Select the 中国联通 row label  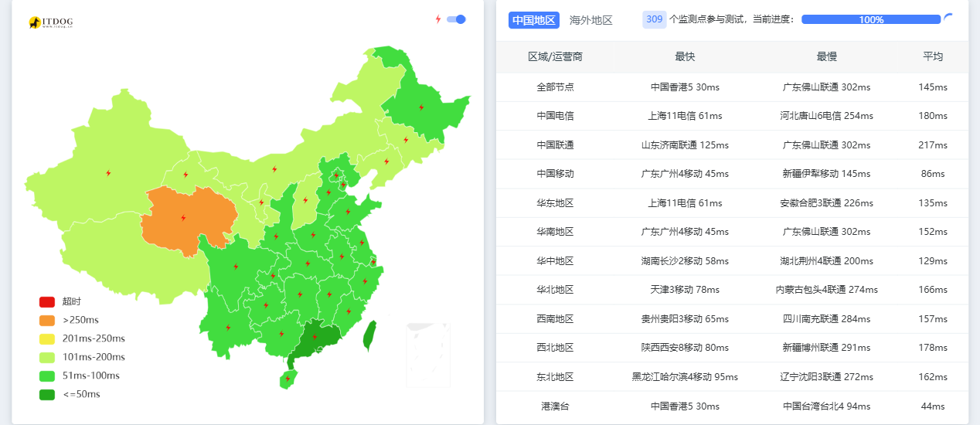[x=555, y=145]
